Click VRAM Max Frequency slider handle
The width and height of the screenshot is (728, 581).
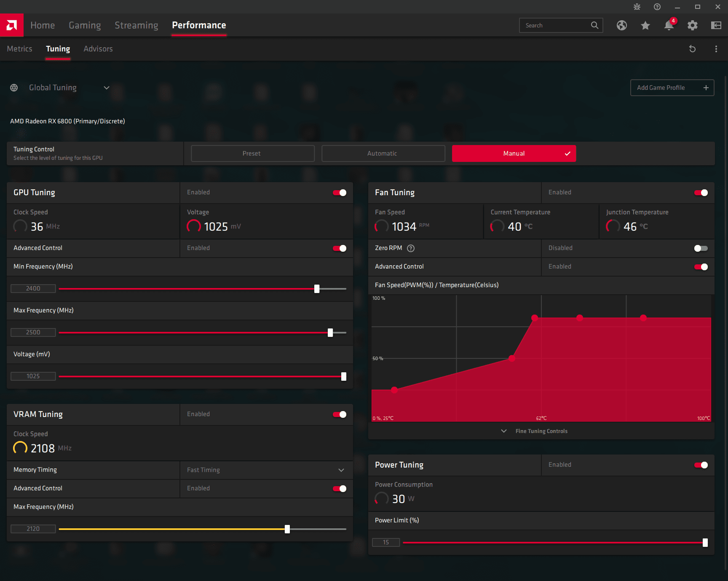pos(287,529)
